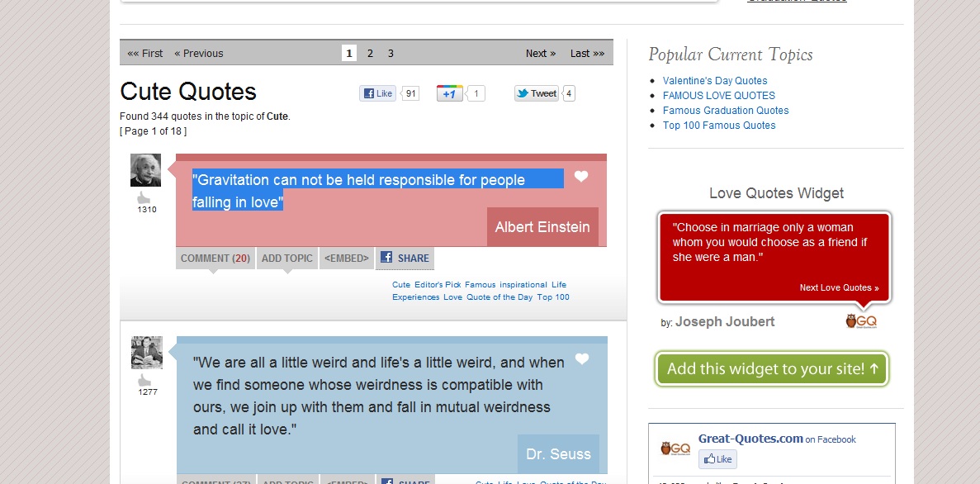
Task: Tweet the Cute Quotes page
Action: [x=537, y=93]
